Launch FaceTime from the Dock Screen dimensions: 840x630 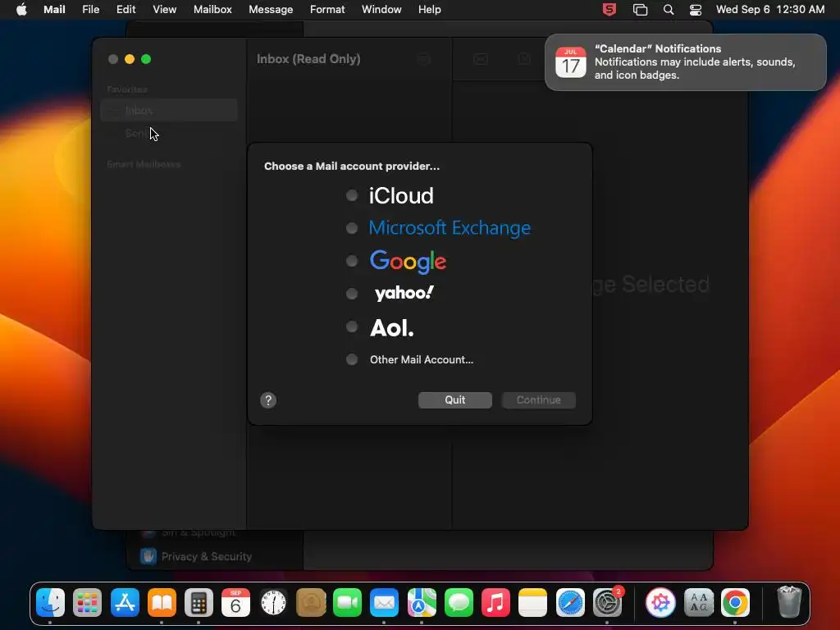tap(347, 602)
